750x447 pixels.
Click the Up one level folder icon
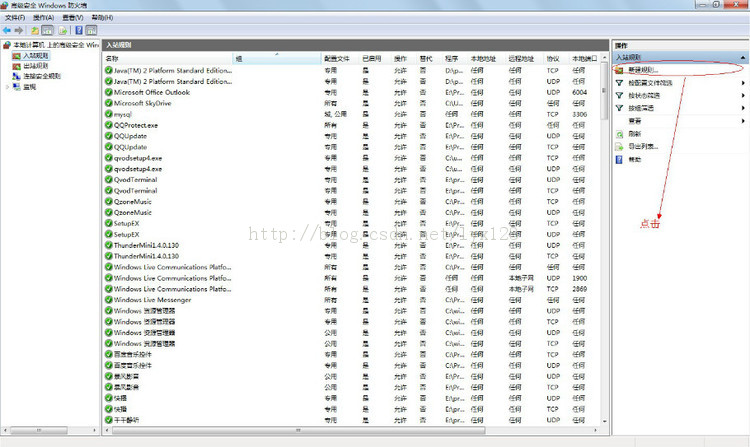(35, 30)
